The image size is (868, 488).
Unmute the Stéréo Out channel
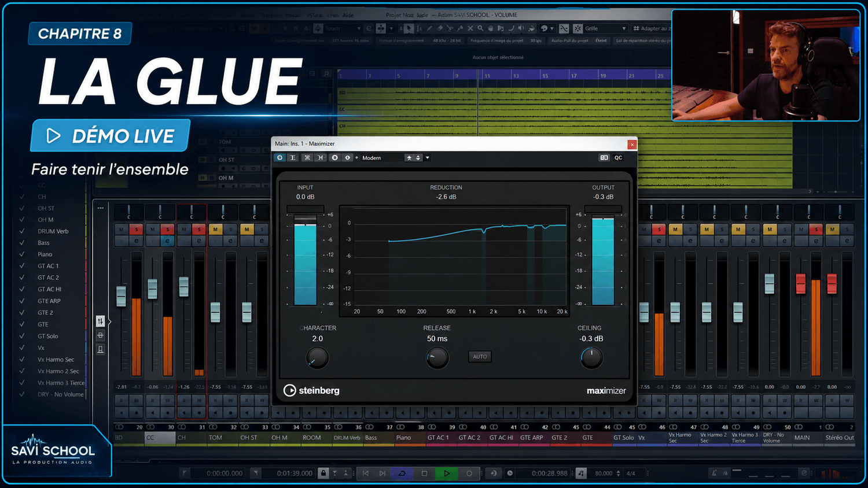832,230
